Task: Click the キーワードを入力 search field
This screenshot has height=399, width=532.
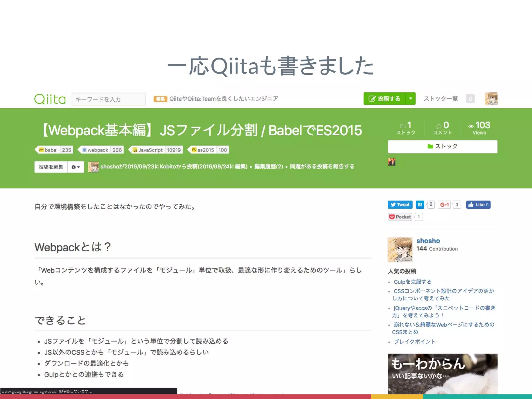Action: point(108,99)
